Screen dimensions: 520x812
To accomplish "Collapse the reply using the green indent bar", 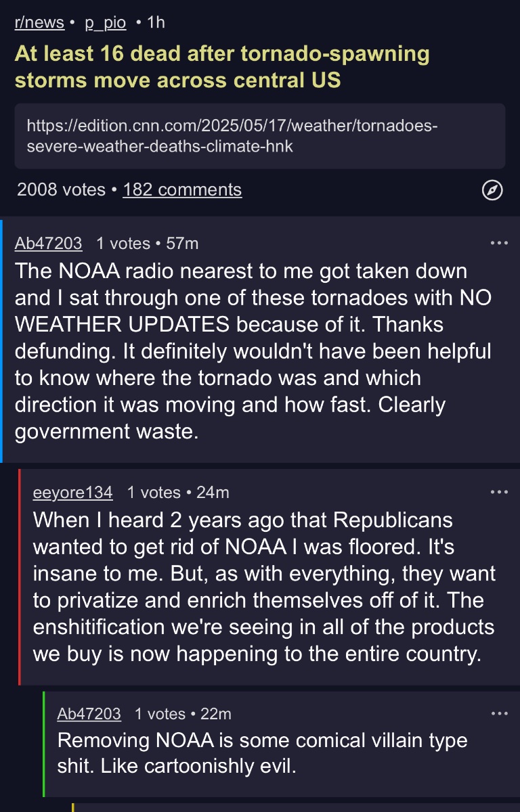I will [x=44, y=744].
